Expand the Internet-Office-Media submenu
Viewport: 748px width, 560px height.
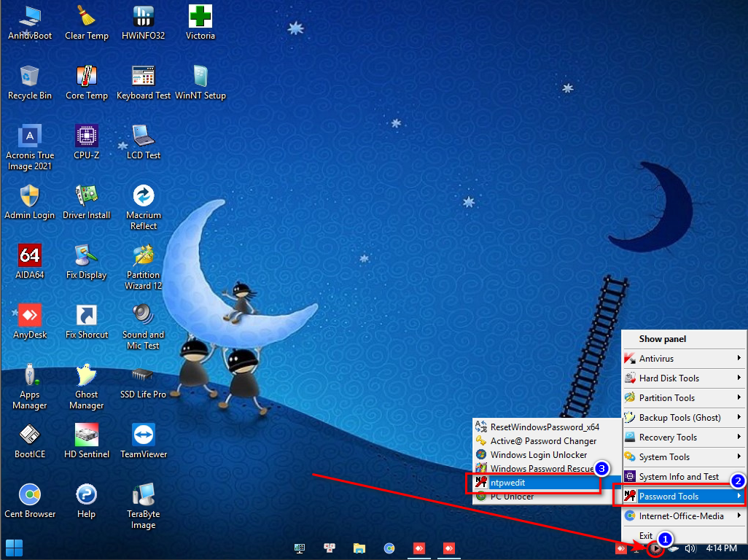click(684, 516)
